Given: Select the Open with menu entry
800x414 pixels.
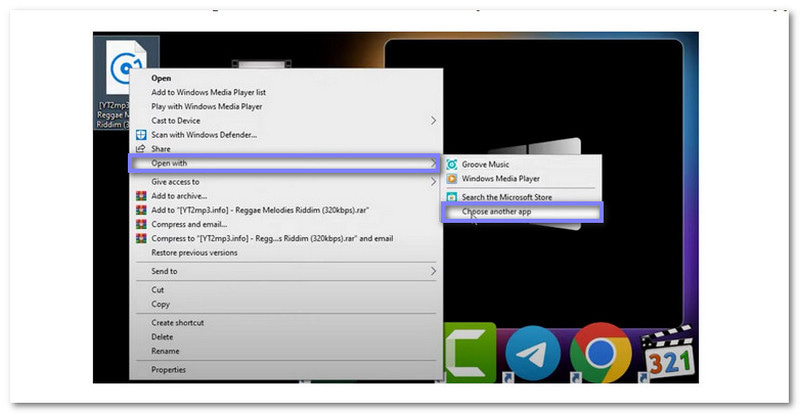Looking at the screenshot, I should pyautogui.click(x=284, y=163).
